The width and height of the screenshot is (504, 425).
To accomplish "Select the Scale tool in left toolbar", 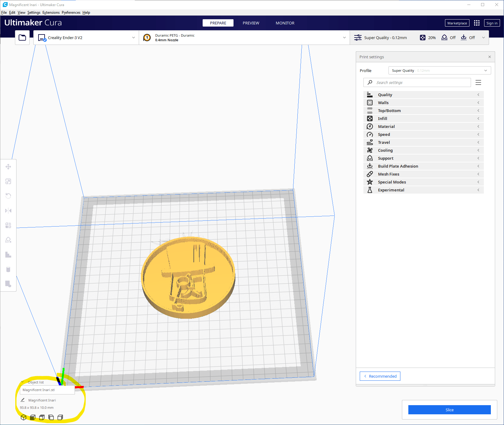I will point(8,181).
